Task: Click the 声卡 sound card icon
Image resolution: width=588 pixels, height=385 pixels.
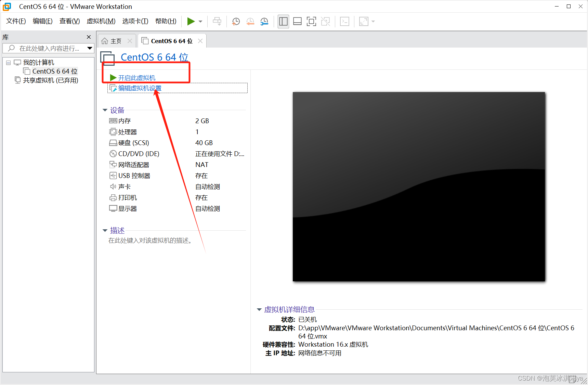Action: point(113,187)
